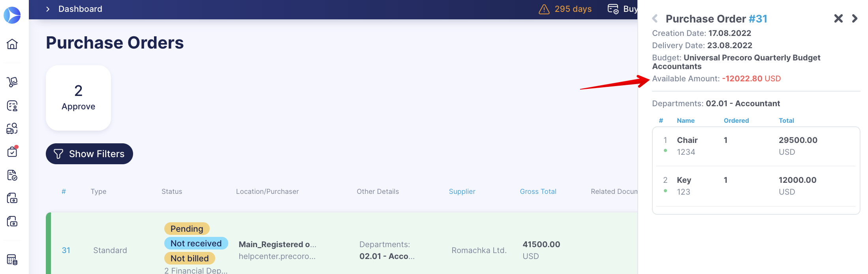Go to previous purchase order with left chevron
Viewport: 868px width, 274px height.
655,19
